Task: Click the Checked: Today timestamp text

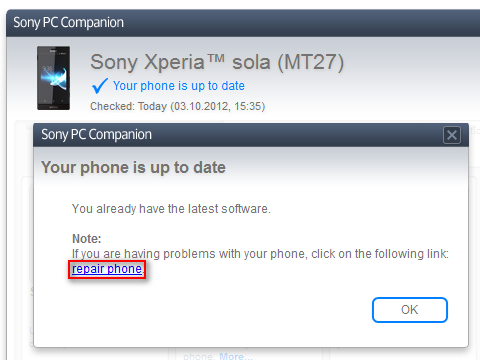Action: coord(177,106)
